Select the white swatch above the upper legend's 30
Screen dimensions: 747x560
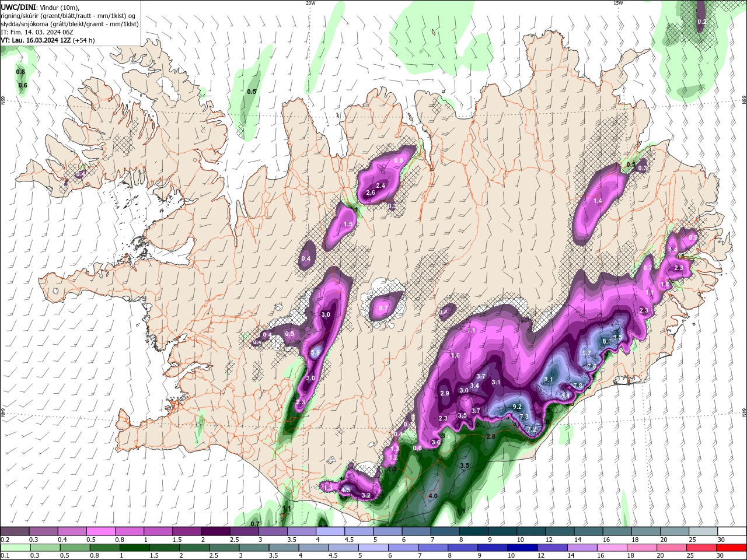(x=732, y=531)
